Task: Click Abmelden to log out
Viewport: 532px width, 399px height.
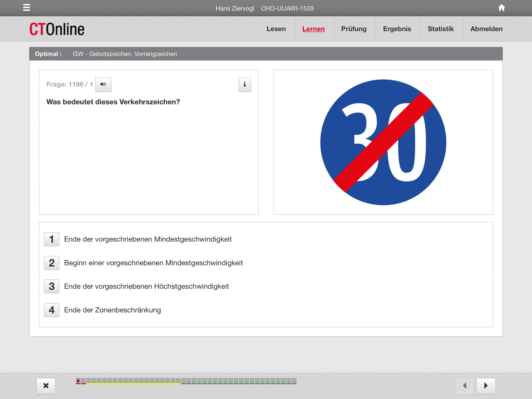Action: tap(486, 29)
